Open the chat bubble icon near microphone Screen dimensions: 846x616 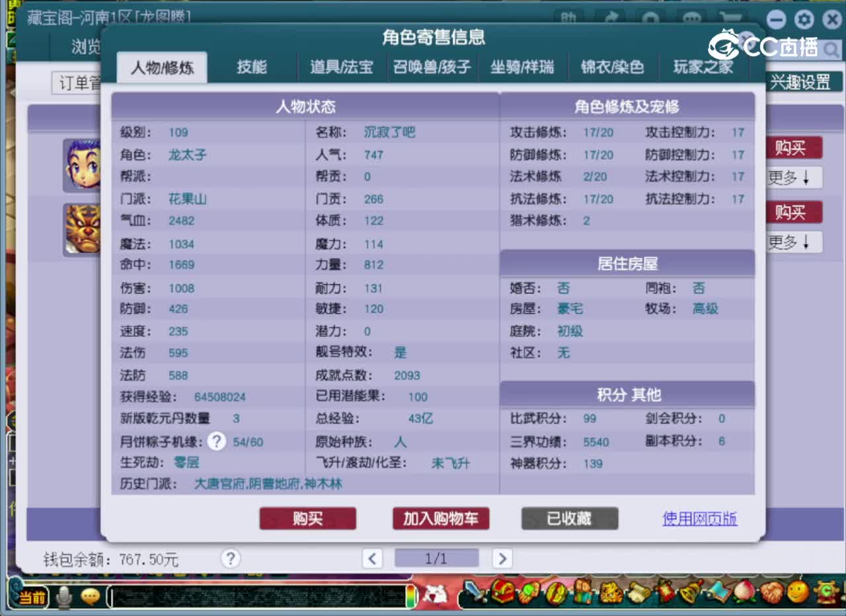[x=90, y=597]
